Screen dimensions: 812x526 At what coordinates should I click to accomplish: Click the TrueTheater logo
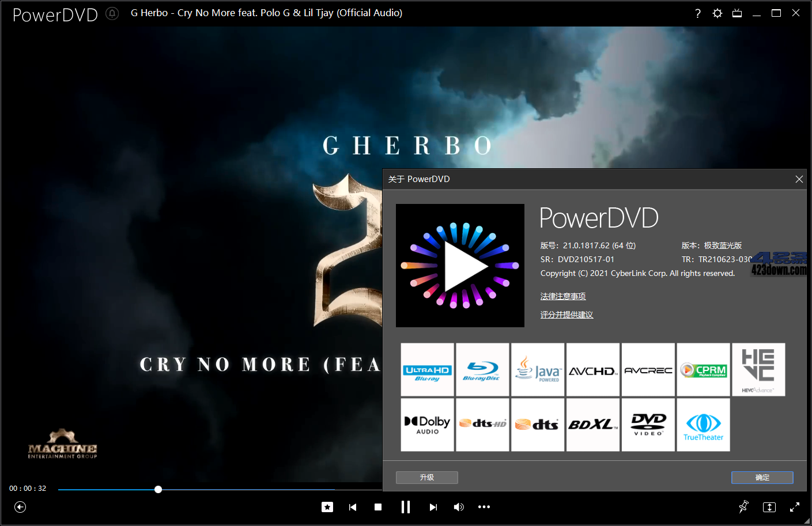704,425
